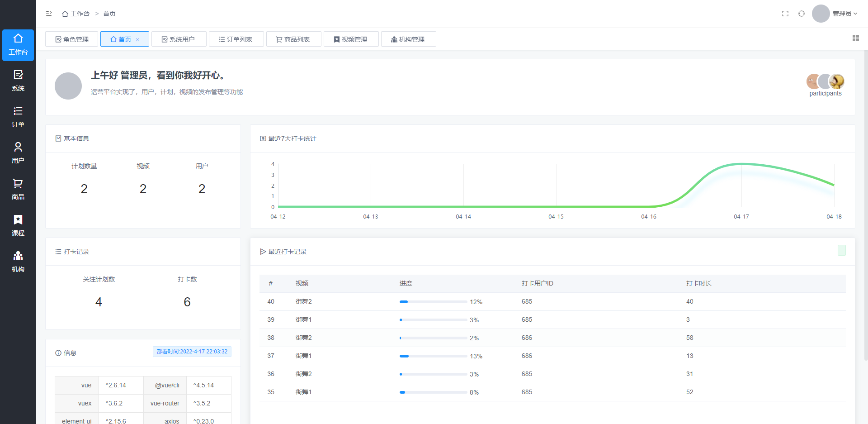Click the 首页 breadcrumb item
Image resolution: width=868 pixels, height=424 pixels.
tap(109, 14)
